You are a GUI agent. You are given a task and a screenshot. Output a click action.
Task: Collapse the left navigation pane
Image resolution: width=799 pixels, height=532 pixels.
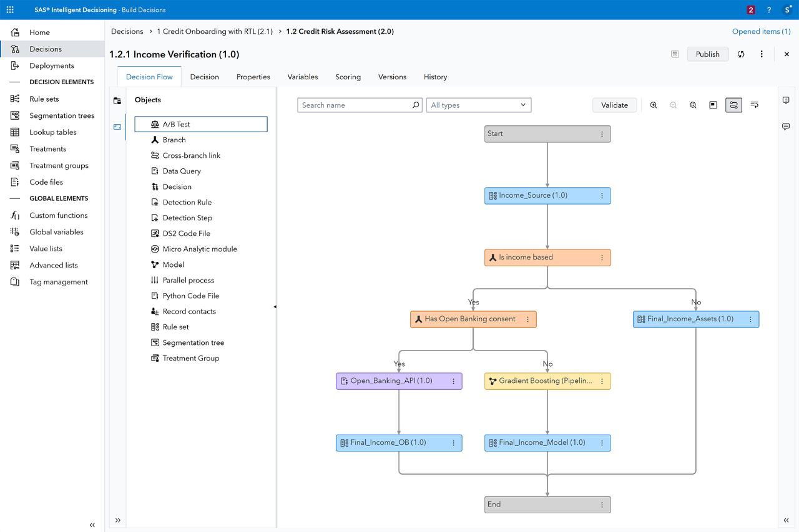pos(92,525)
